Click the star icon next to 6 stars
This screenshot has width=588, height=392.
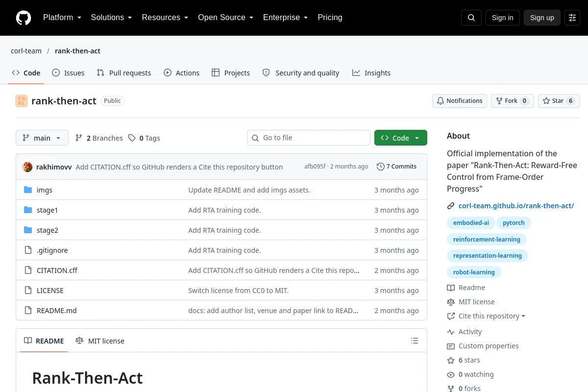[451, 360]
